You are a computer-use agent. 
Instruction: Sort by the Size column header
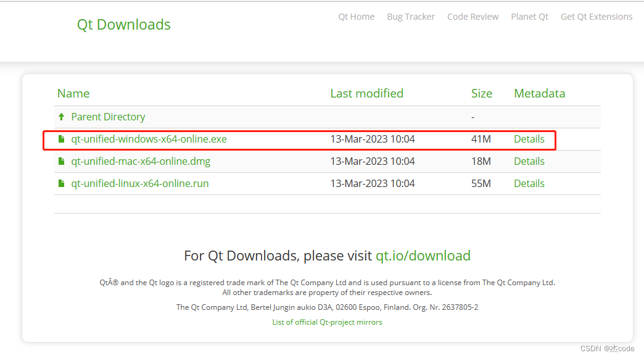pos(481,93)
